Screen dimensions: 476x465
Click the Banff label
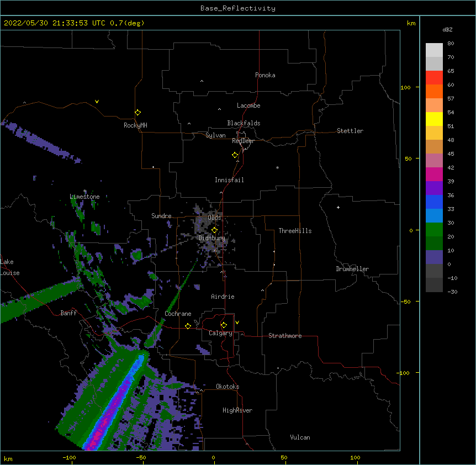68,313
